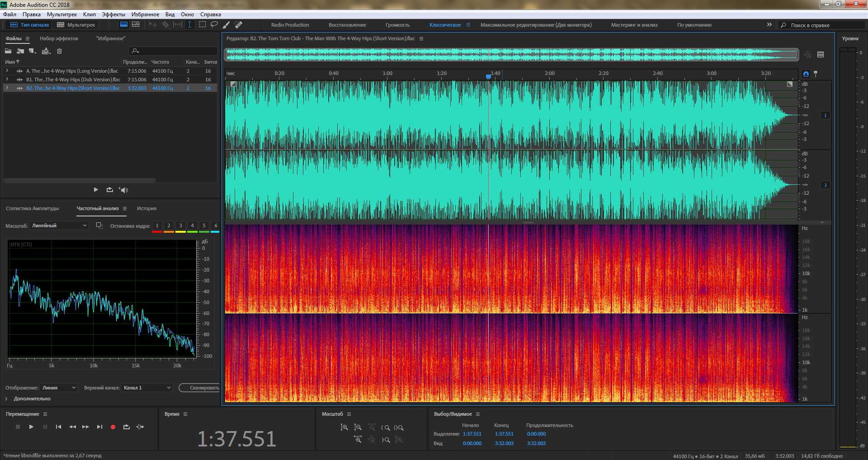Click the overview waveform navigator bar

[x=511, y=55]
